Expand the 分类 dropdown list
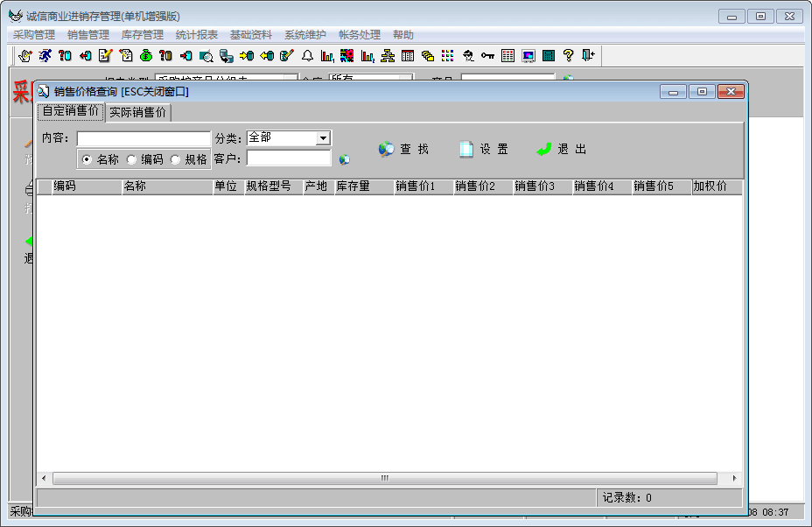Viewport: 812px width, 527px height. [323, 138]
